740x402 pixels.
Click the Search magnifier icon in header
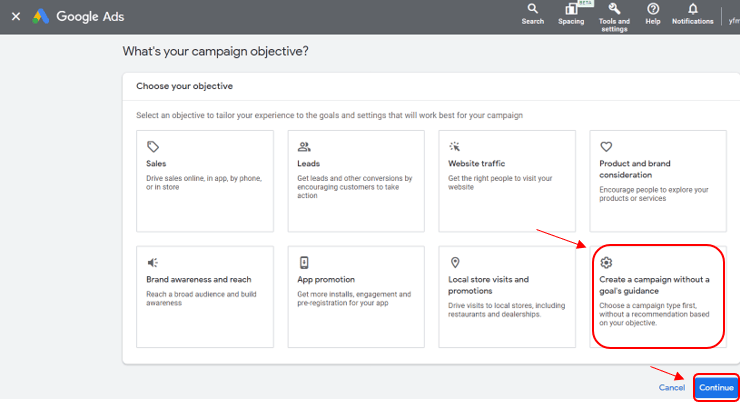click(x=532, y=9)
